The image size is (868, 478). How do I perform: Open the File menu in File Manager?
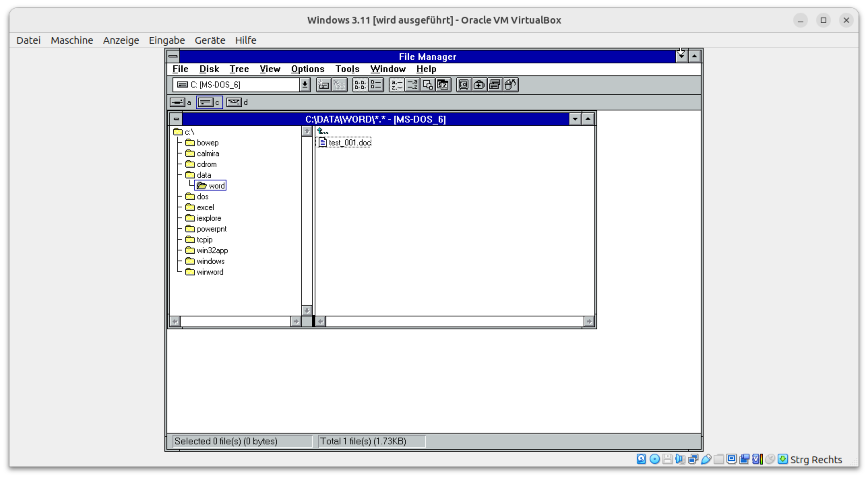click(180, 69)
